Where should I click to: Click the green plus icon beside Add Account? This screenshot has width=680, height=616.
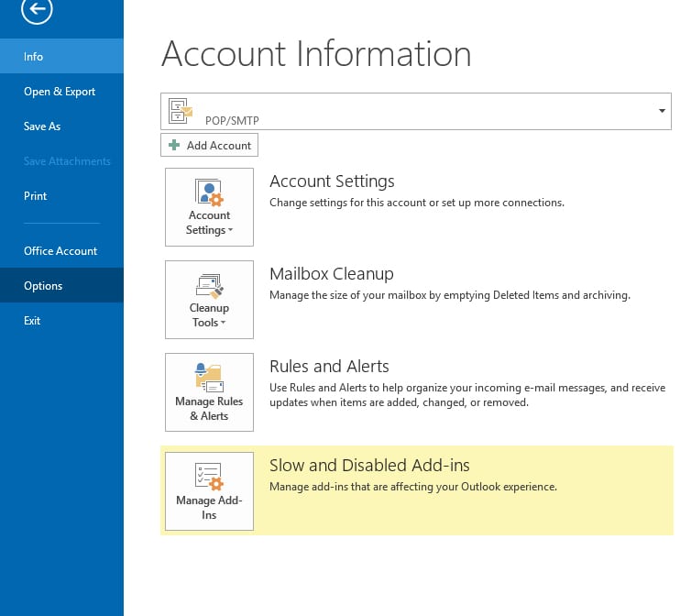(x=174, y=145)
